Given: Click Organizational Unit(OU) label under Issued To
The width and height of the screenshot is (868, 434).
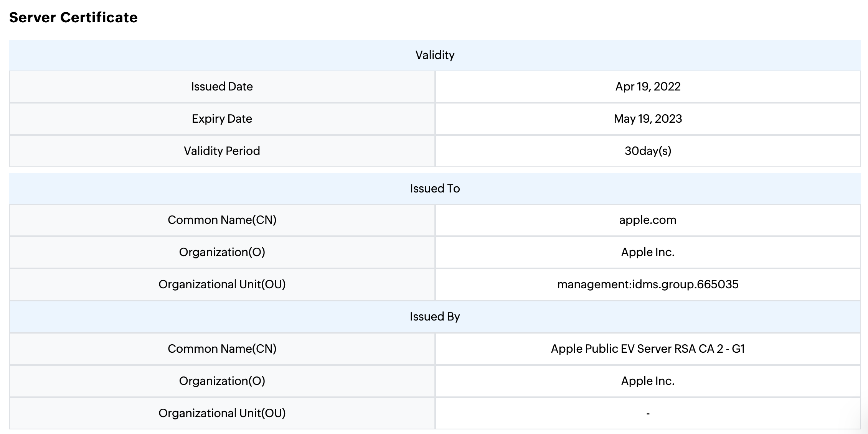Looking at the screenshot, I should point(222,284).
